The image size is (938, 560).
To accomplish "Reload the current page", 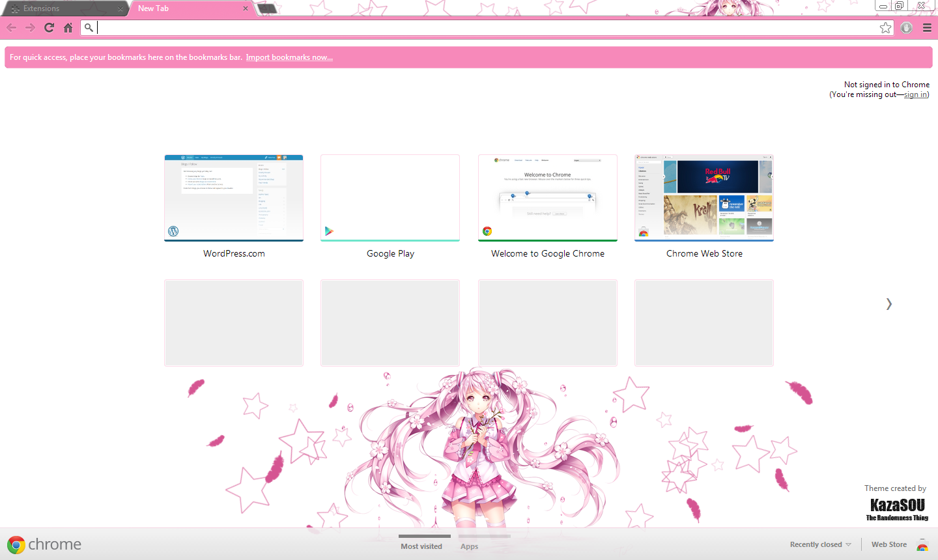I will click(49, 27).
